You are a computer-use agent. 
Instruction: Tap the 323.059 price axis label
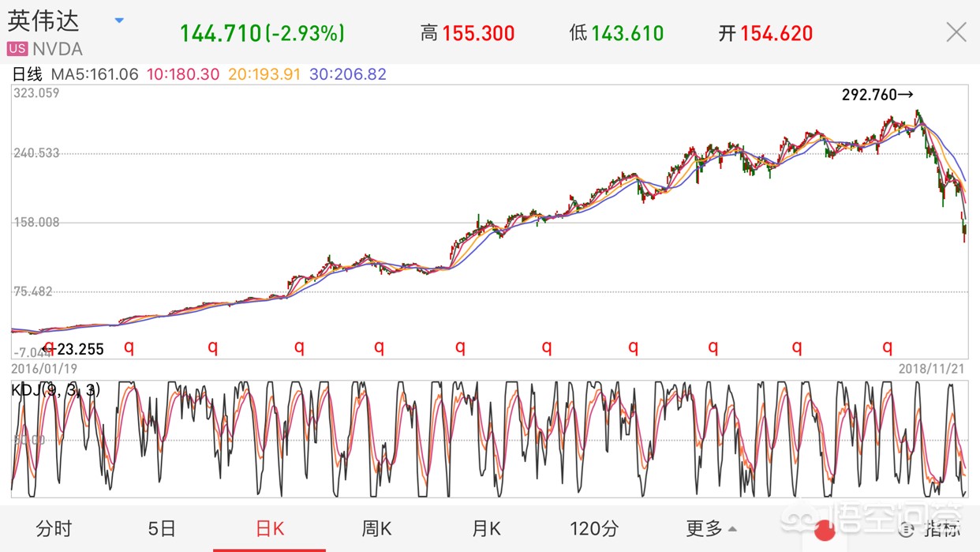click(x=36, y=92)
